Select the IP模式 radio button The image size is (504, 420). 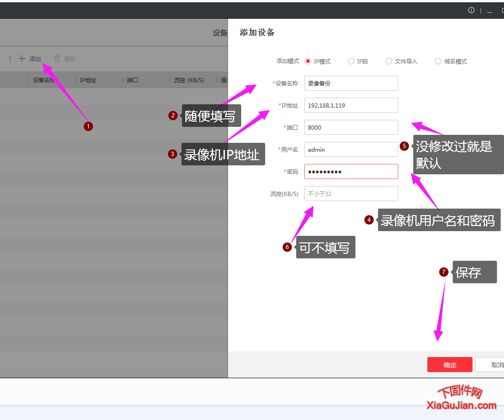click(307, 61)
